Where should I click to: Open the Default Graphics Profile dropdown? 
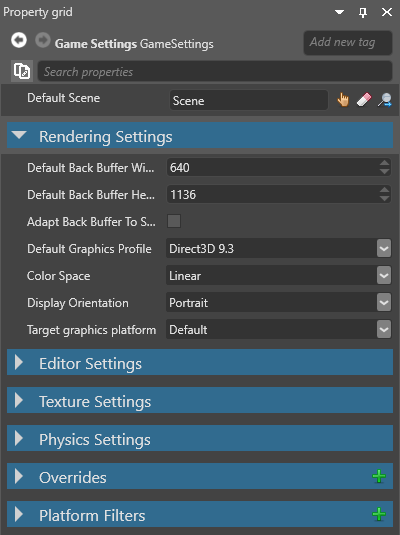pyautogui.click(x=384, y=248)
